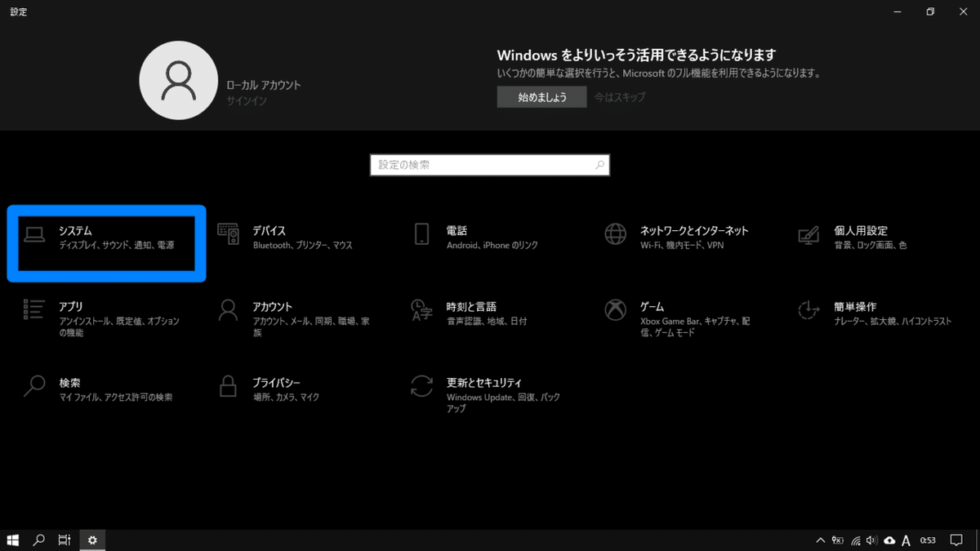This screenshot has height=551, width=980.
Task: Click the battery icon in system tray
Action: click(838, 540)
